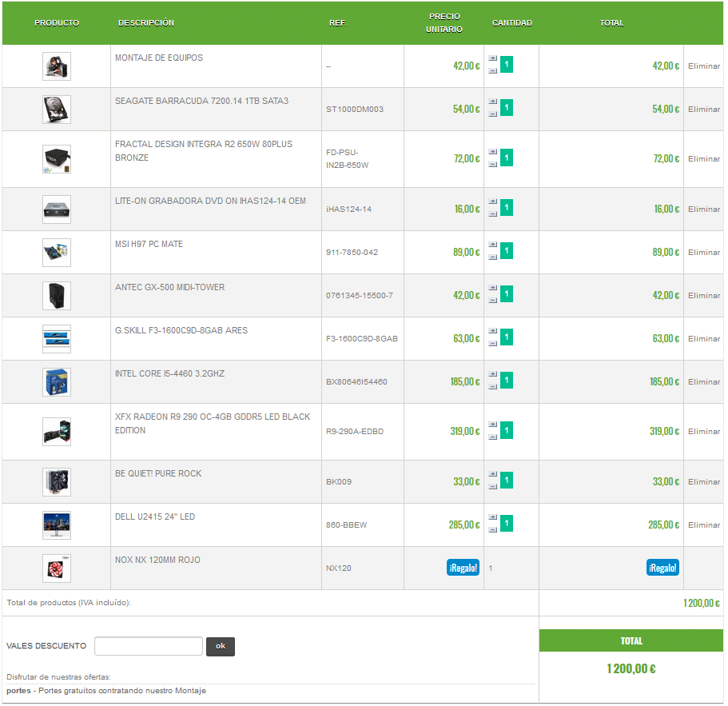Eliminar the Fractal Design Integra row
728x706 pixels.
click(x=704, y=159)
